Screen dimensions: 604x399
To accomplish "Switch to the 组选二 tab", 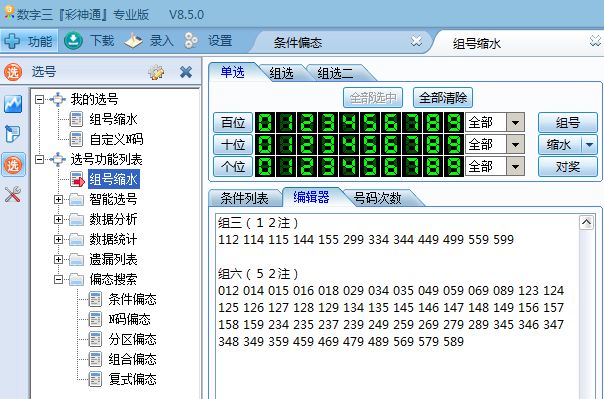I will [335, 73].
